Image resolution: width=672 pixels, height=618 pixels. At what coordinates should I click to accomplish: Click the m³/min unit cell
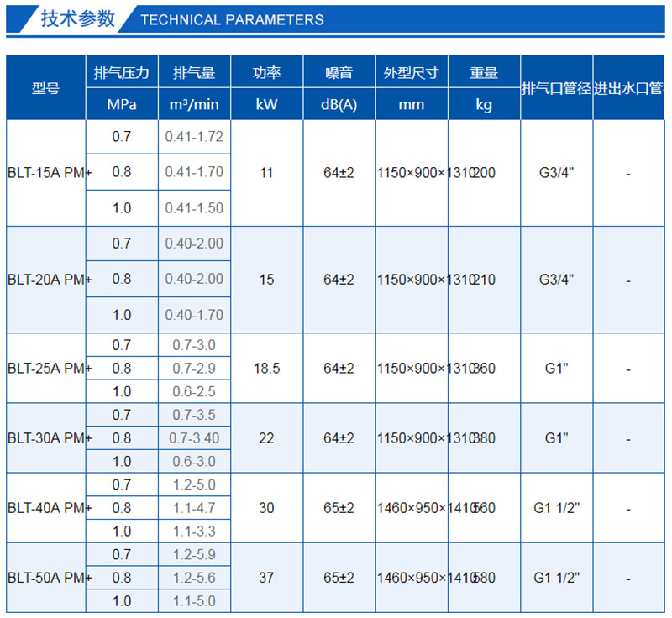point(194,104)
